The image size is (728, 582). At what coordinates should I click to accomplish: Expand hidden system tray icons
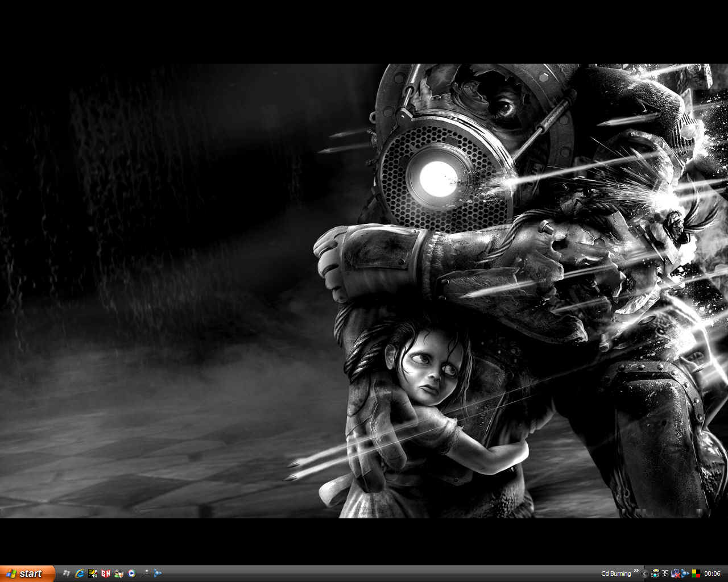(644, 573)
